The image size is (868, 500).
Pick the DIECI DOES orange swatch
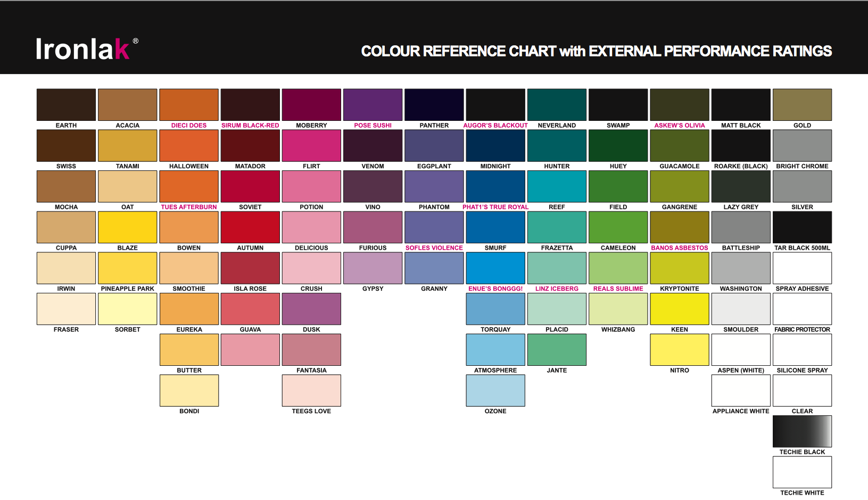pos(189,105)
